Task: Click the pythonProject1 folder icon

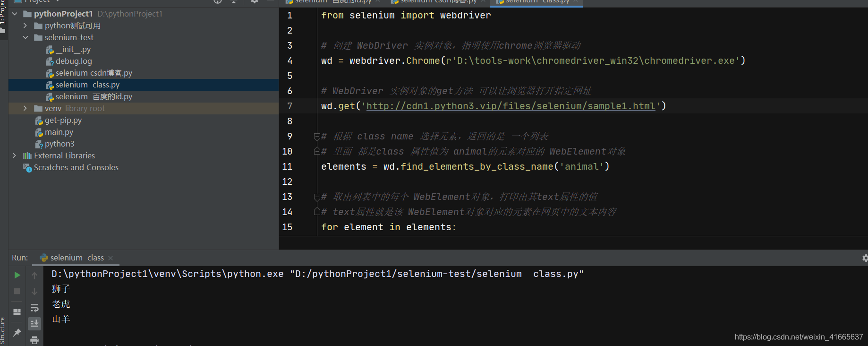Action: coord(27,14)
